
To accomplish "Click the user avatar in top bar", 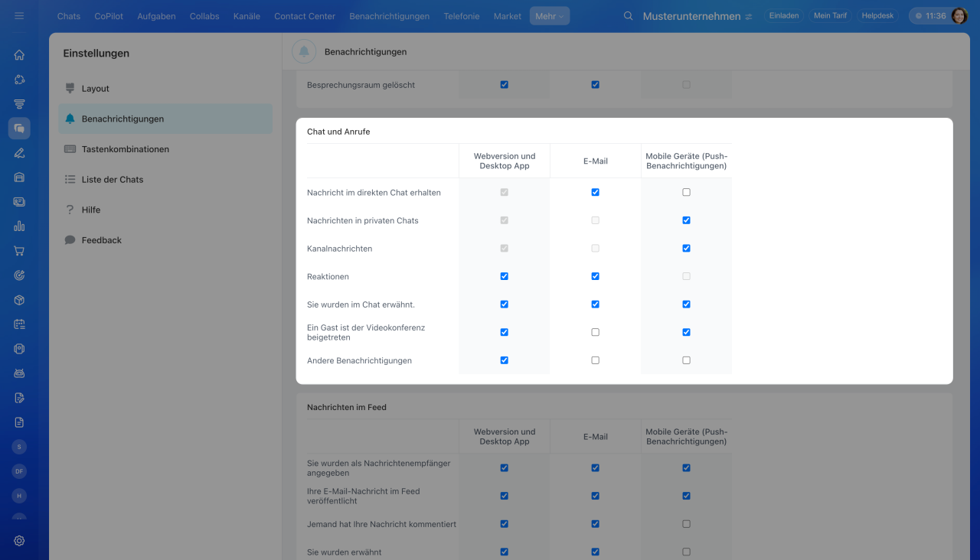I will (959, 16).
